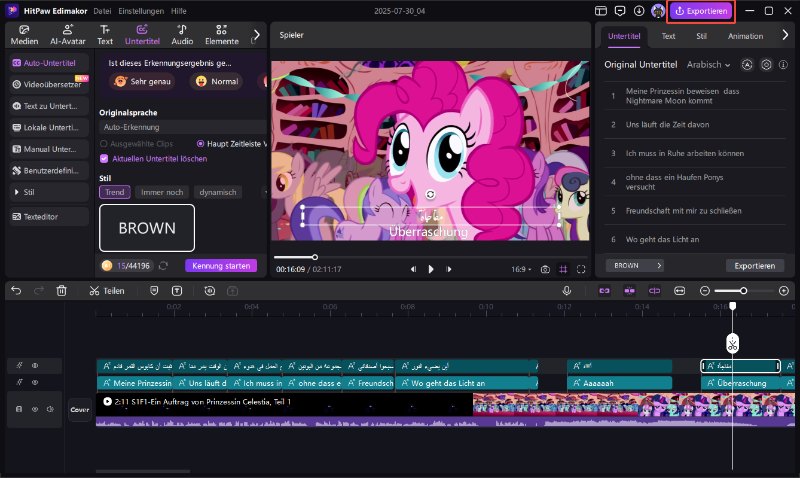
Task: Zoom out the timeline with minus icon
Action: coord(705,291)
